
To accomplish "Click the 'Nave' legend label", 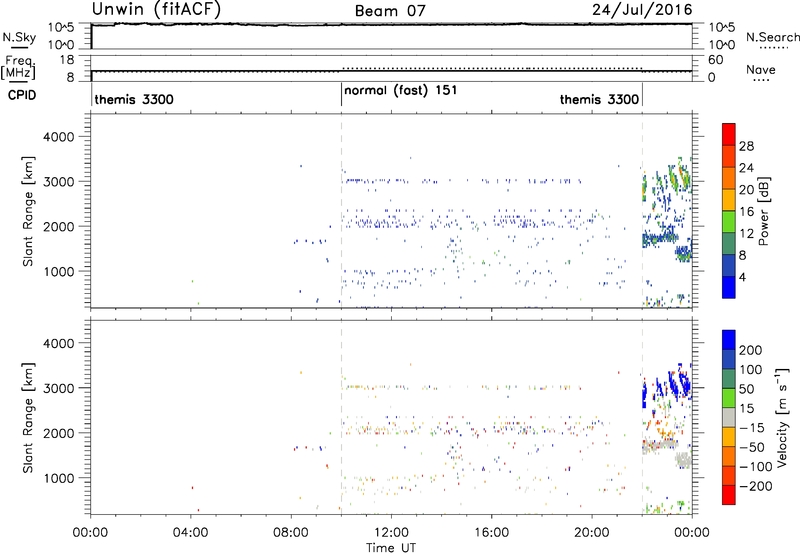I will coord(761,69).
